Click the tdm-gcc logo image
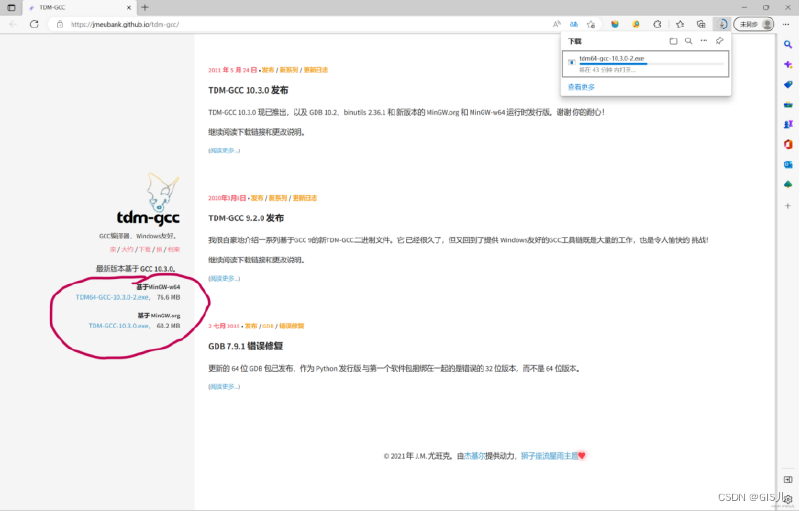Screen dimensions: 800x511 [148, 199]
